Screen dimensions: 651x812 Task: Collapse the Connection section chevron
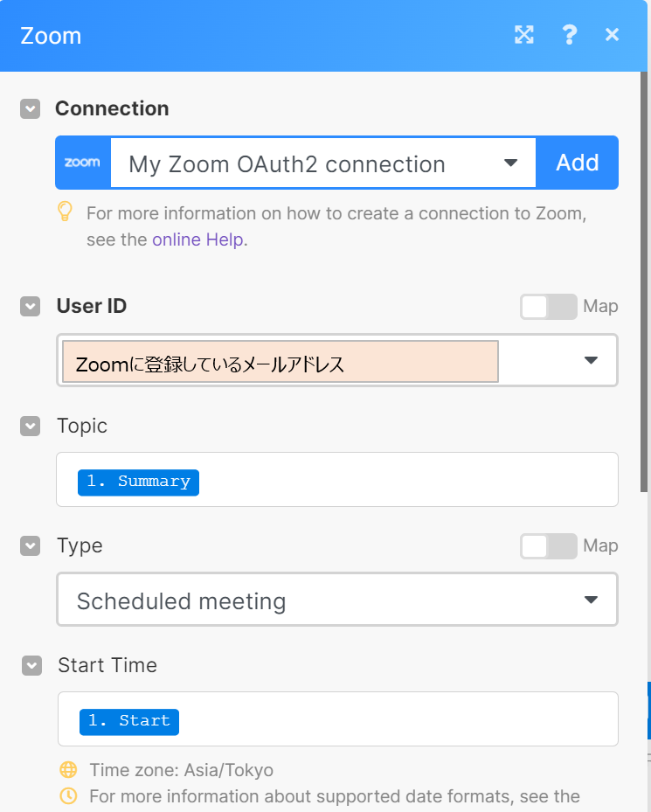click(30, 108)
